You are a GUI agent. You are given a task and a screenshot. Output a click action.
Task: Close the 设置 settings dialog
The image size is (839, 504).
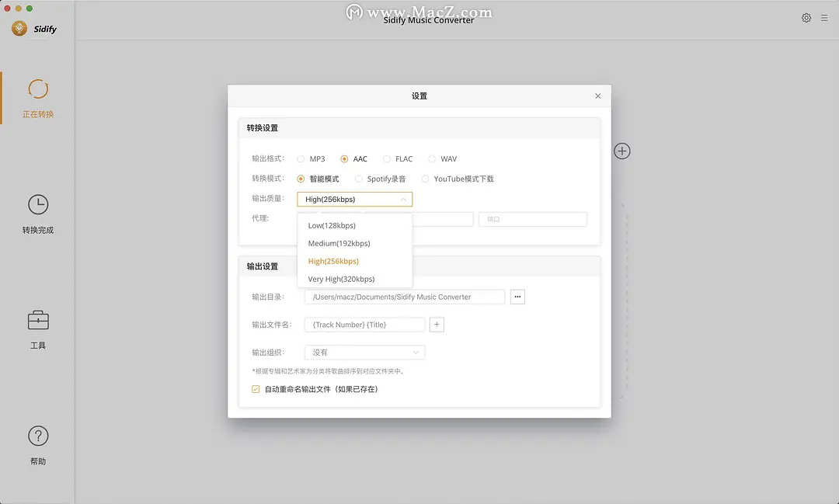tap(597, 96)
